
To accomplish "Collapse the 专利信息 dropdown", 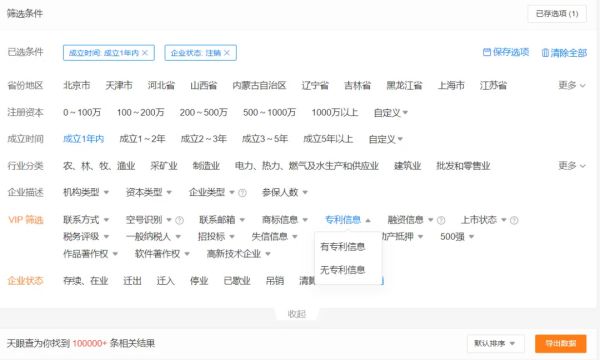I will coord(348,220).
